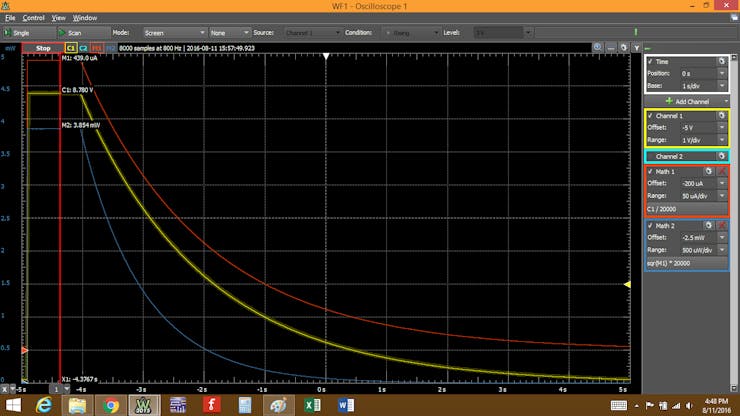Select the C1 channel tag

(x=71, y=48)
